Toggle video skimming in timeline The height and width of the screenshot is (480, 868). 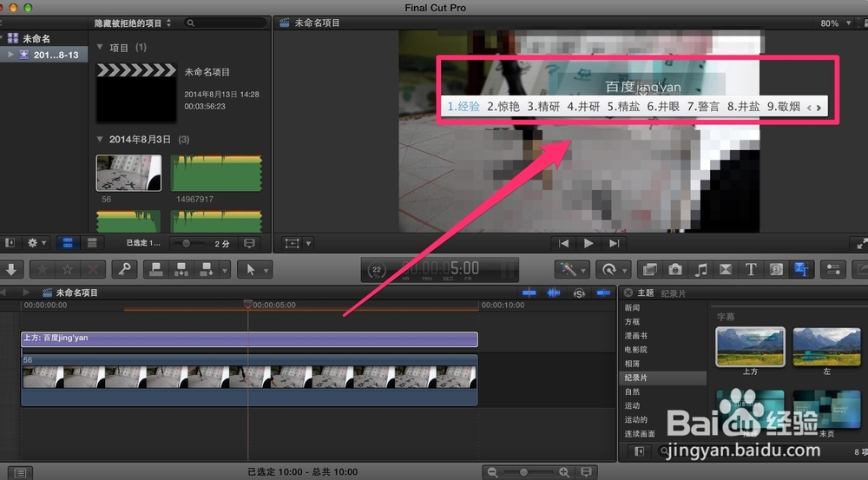coord(529,293)
